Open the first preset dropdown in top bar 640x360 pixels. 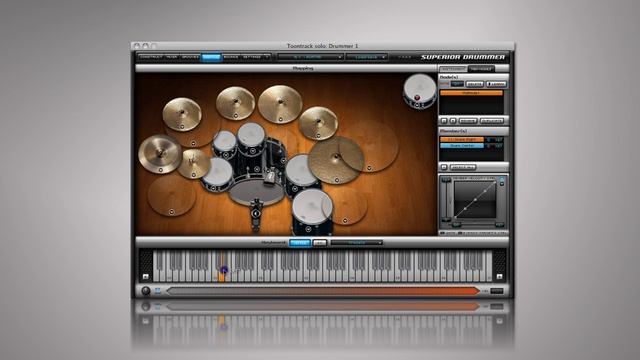(x=310, y=57)
